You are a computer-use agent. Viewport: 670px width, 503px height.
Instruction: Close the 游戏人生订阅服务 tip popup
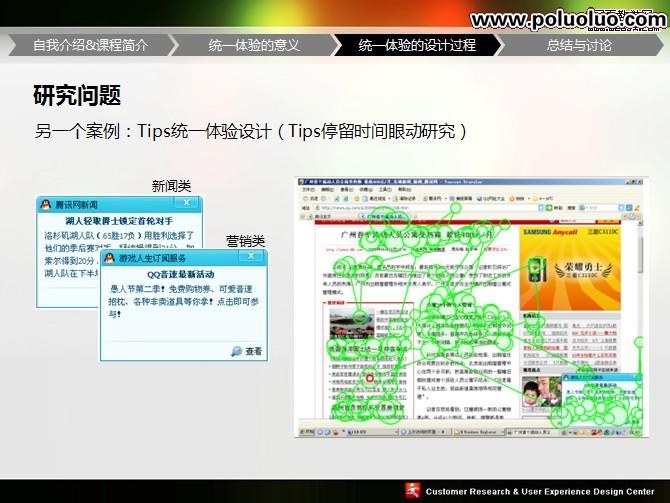[251, 256]
